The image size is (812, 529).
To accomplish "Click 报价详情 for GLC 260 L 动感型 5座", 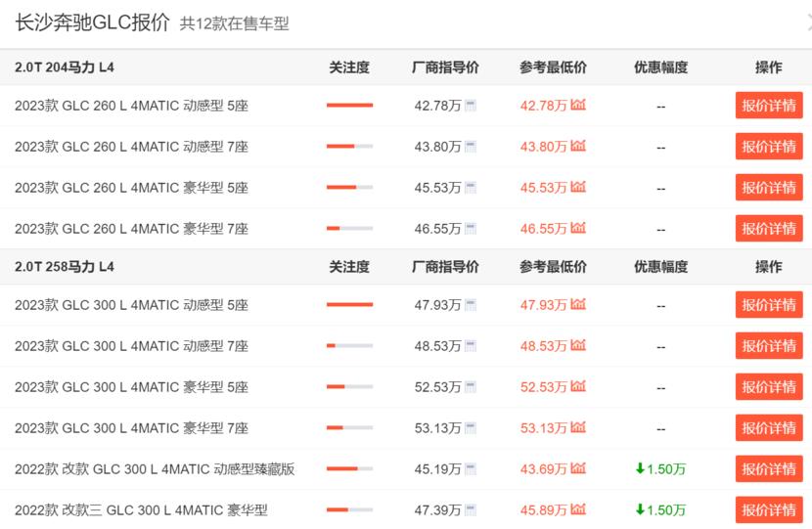I will pyautogui.click(x=769, y=106).
